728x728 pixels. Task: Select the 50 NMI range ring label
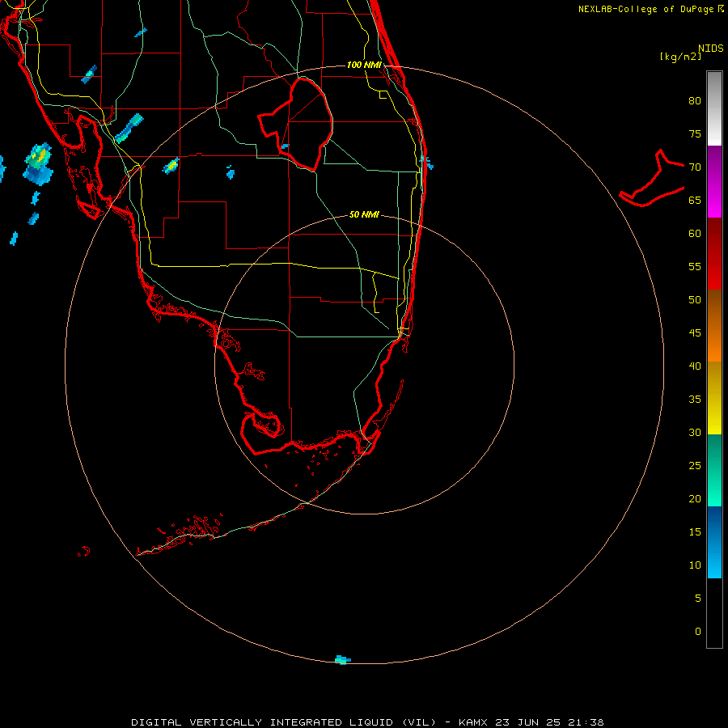364,214
